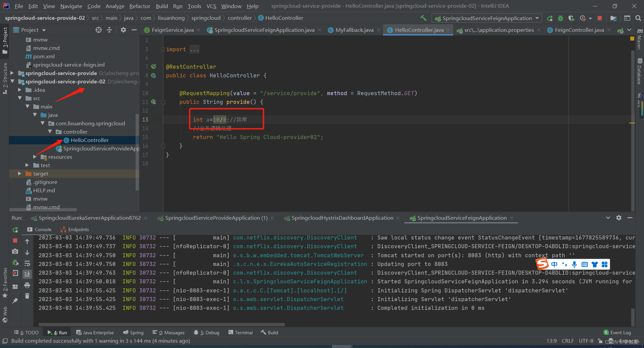Screen dimensions: 644x348
Task: Click the restore layout icon in Run panel
Action: 15,287
